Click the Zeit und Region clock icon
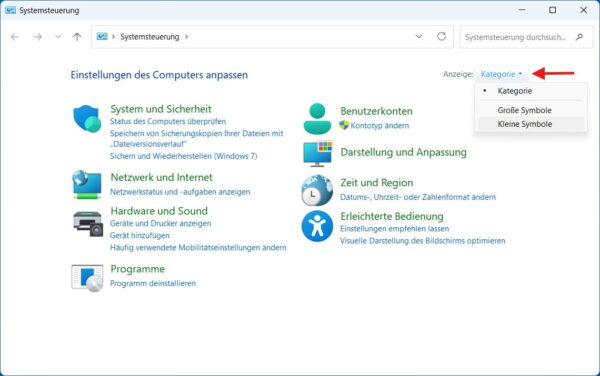This screenshot has height=376, width=600. [317, 190]
